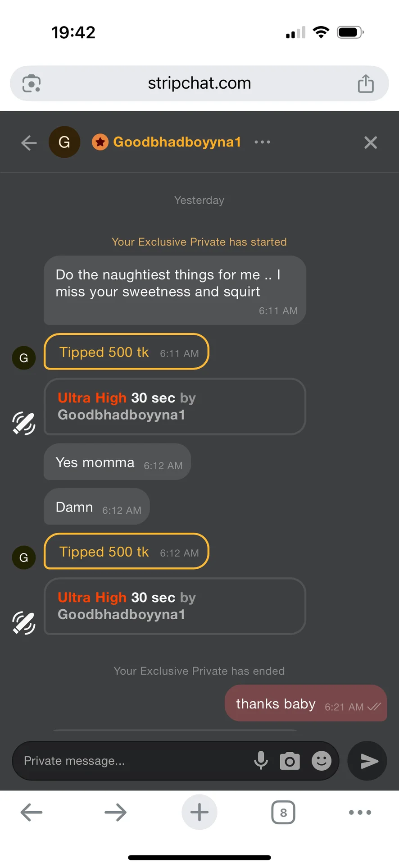Close the private chat panel
This screenshot has width=399, height=868.
click(x=370, y=142)
